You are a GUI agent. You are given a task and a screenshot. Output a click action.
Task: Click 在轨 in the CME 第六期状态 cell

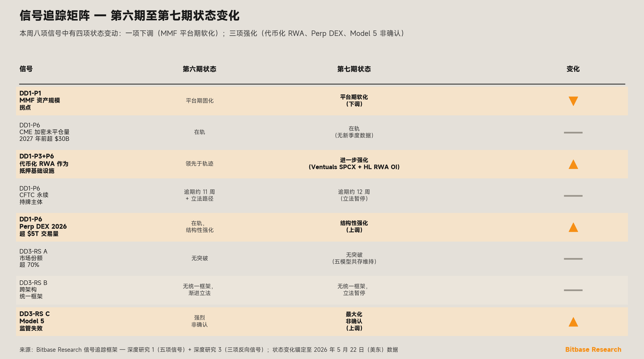click(200, 132)
